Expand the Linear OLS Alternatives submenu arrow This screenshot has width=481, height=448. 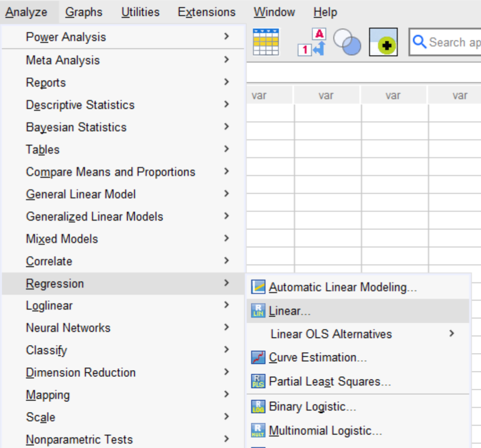(452, 334)
